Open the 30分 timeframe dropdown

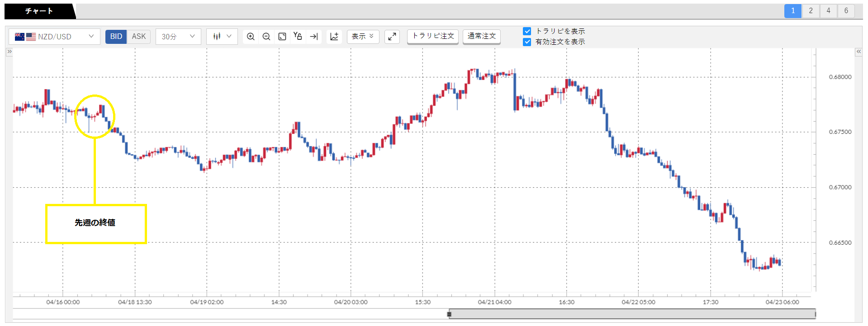(178, 37)
